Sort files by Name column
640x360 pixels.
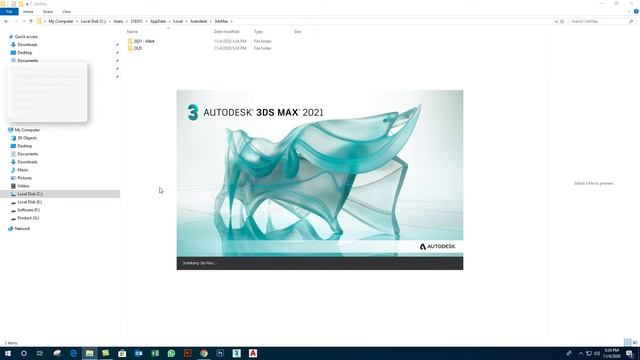point(132,31)
